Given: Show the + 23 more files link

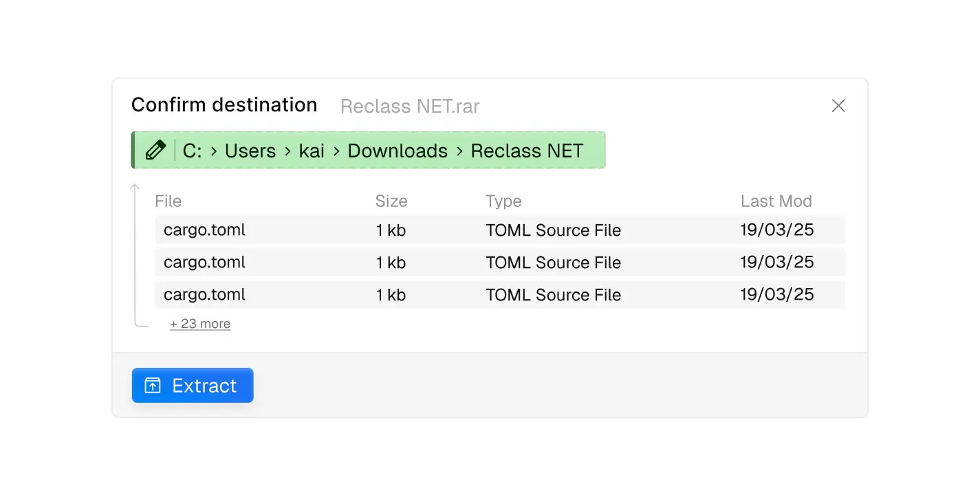Looking at the screenshot, I should (200, 324).
